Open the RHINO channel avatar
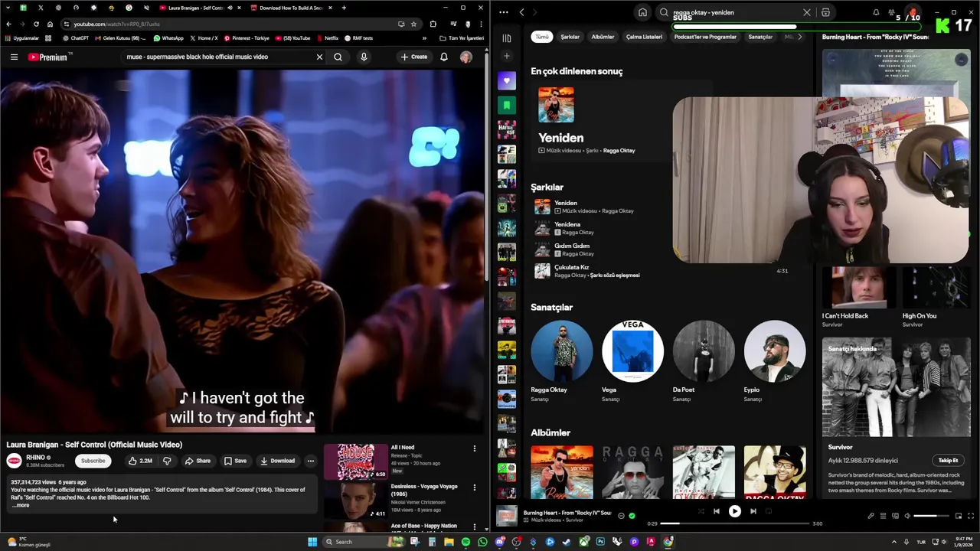 (14, 461)
